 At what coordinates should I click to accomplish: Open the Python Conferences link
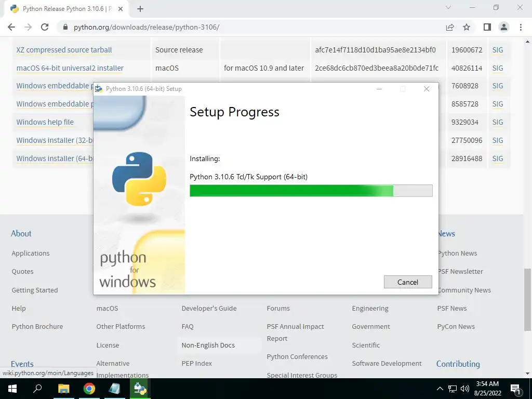point(297,356)
